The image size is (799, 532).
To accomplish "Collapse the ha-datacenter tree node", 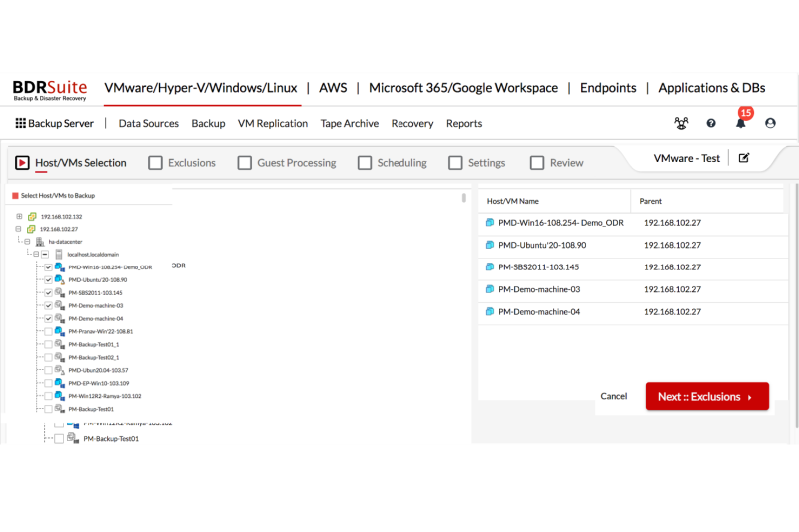I will pos(28,242).
